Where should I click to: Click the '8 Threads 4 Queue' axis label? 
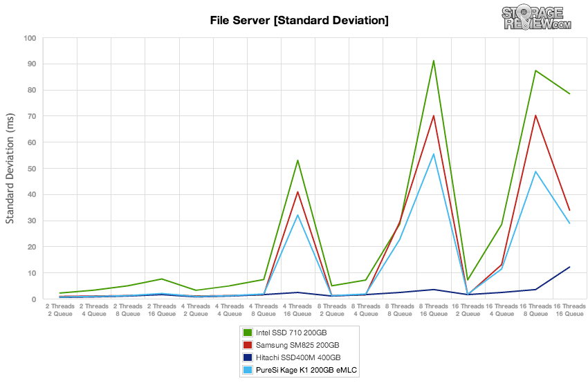coord(366,310)
